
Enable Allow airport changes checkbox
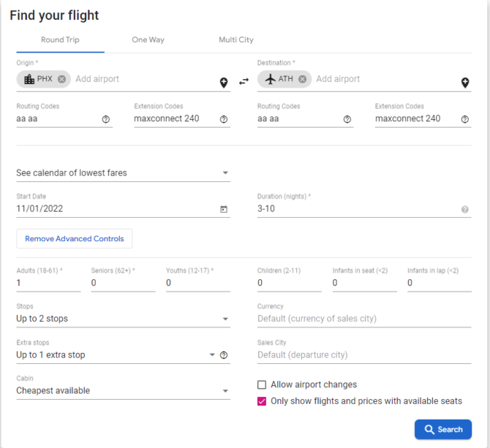coord(262,384)
